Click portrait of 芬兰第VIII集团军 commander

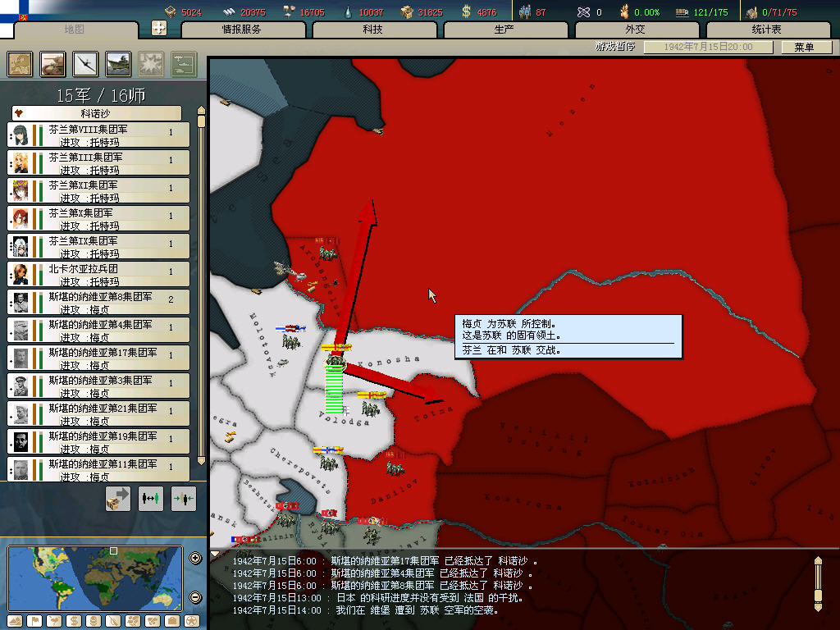click(21, 135)
